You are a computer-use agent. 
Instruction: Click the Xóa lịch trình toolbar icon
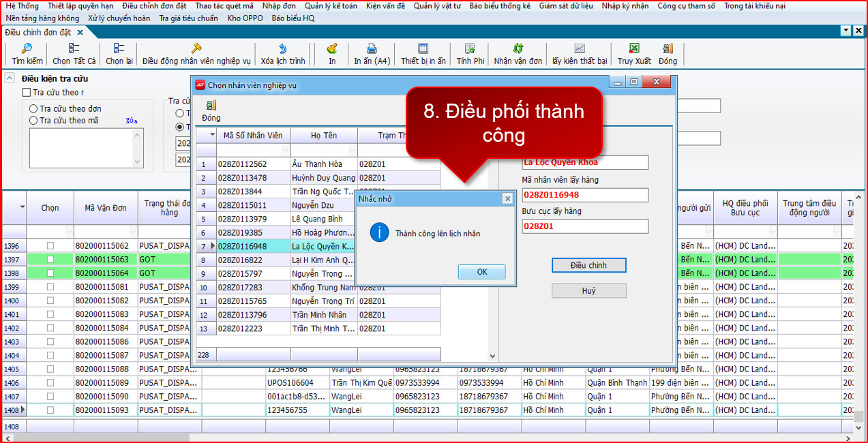283,48
